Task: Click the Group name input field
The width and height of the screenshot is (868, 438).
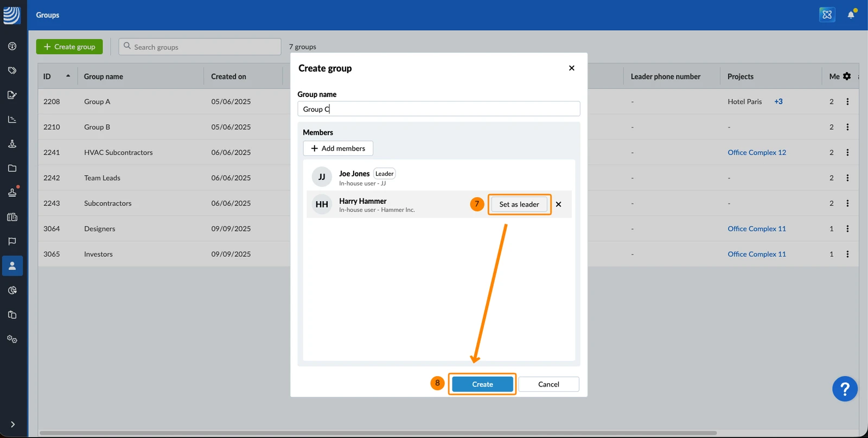Action: [439, 109]
